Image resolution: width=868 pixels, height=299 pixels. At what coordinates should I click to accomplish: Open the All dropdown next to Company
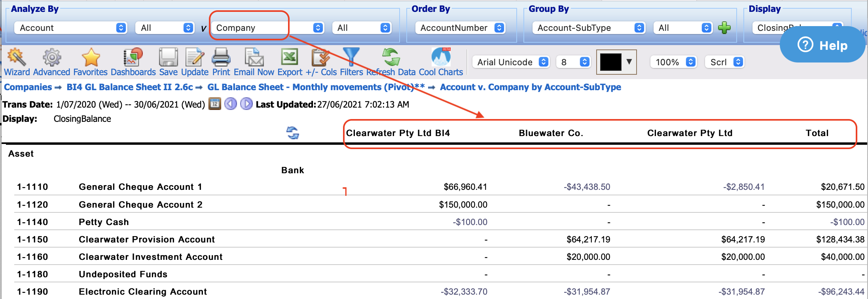(x=362, y=28)
